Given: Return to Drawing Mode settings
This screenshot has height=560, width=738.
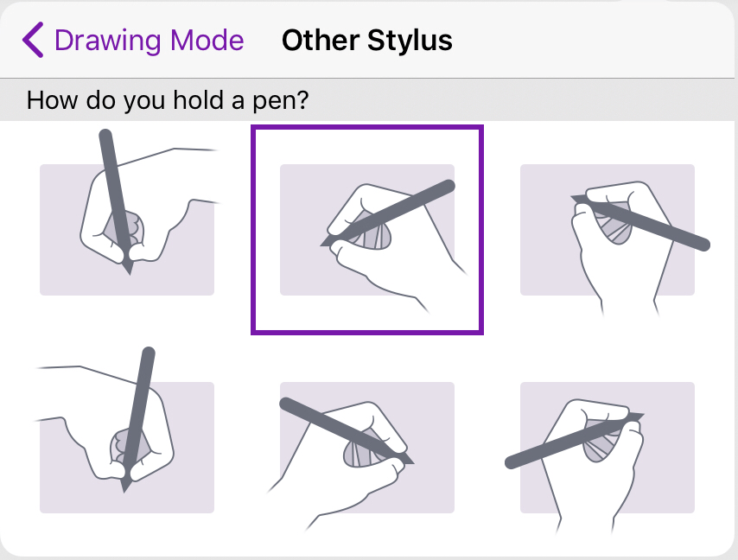Looking at the screenshot, I should tap(149, 40).
